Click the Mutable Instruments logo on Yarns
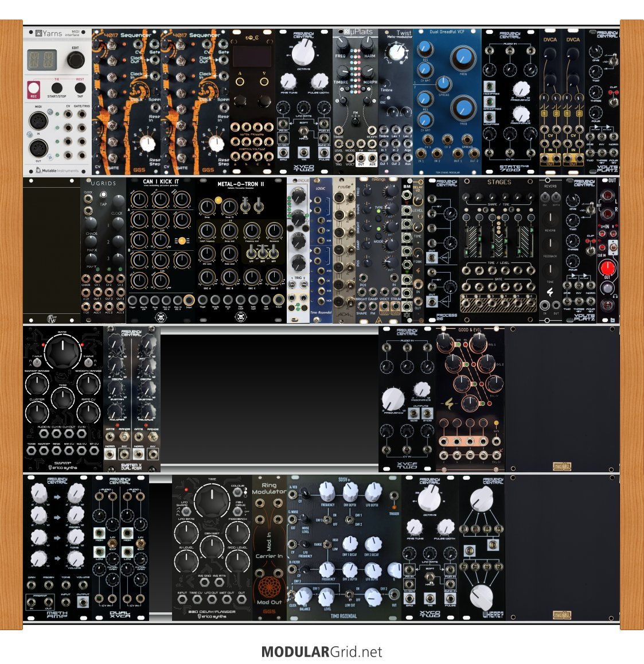The image size is (644, 664). (57, 170)
